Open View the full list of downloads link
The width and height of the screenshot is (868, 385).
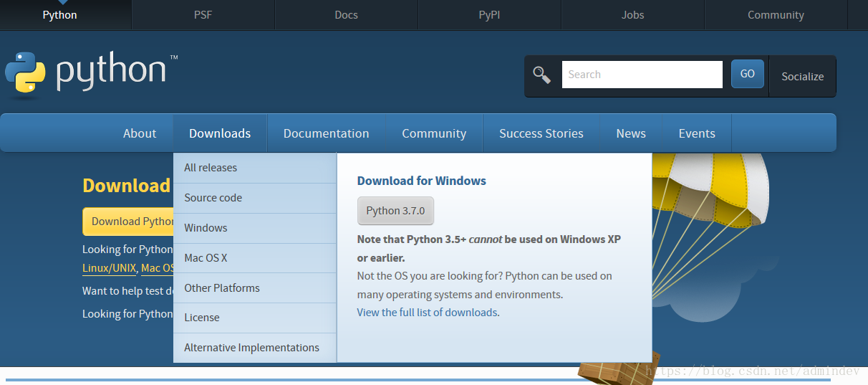427,313
